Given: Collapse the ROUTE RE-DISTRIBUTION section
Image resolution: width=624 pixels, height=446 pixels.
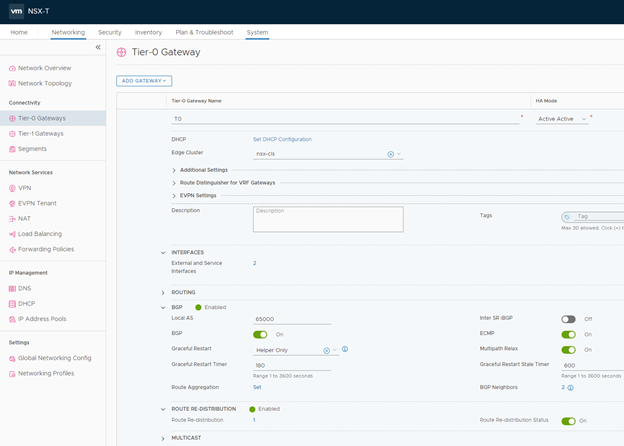Looking at the screenshot, I should 163,409.
